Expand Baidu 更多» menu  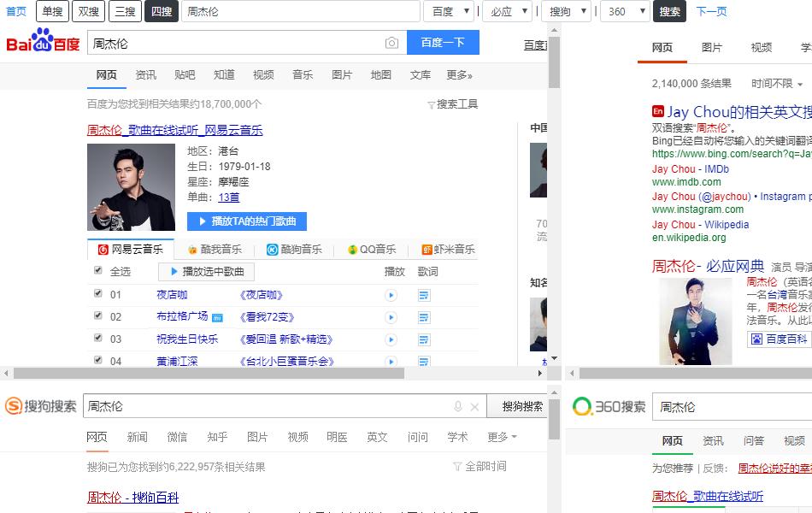[459, 75]
